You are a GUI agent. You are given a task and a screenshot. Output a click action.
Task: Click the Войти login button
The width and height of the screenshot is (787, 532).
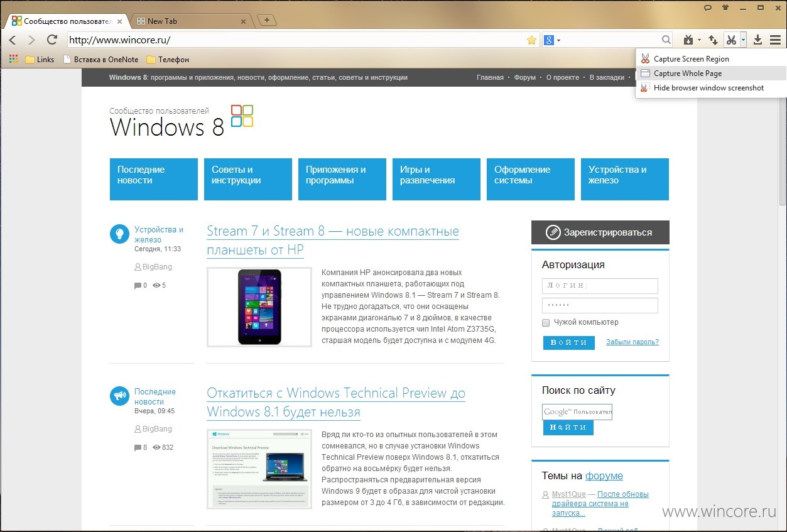[x=568, y=342]
